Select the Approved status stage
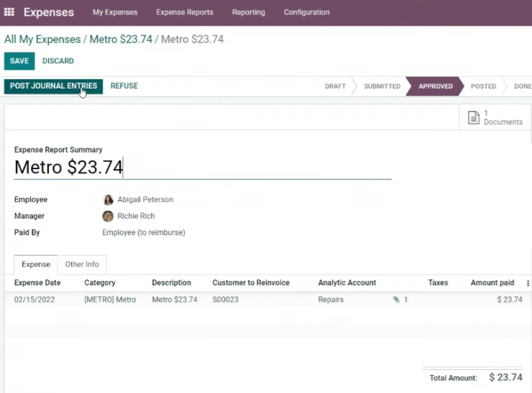Screen dimensions: 532x393 click(x=435, y=86)
